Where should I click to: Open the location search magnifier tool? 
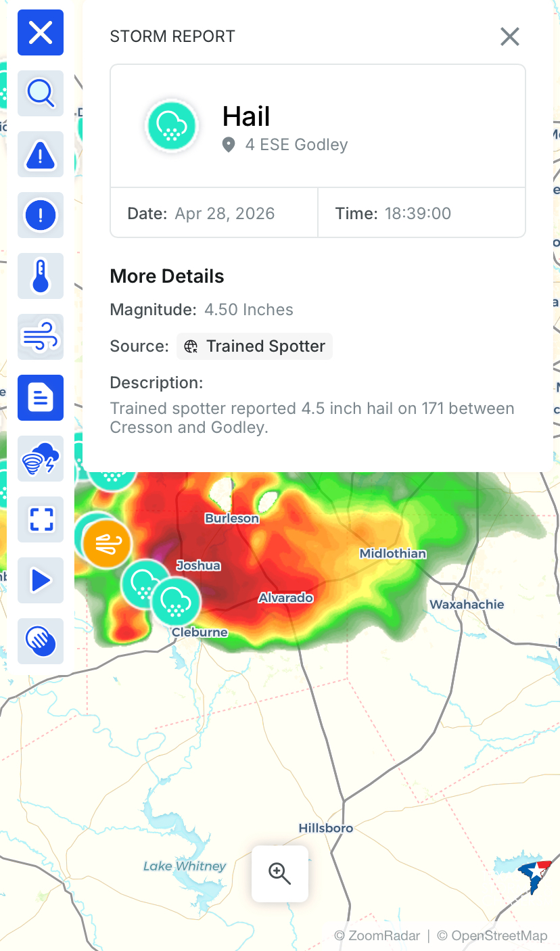(x=41, y=93)
